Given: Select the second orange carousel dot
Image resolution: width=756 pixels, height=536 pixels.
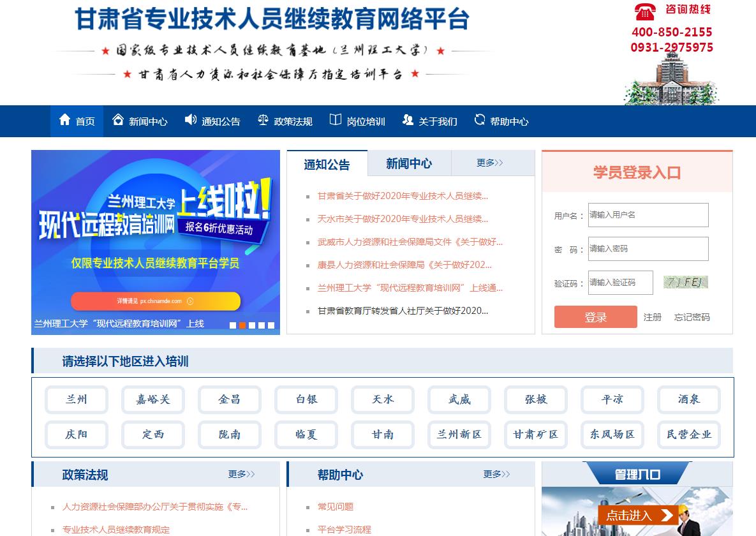Looking at the screenshot, I should click(242, 325).
